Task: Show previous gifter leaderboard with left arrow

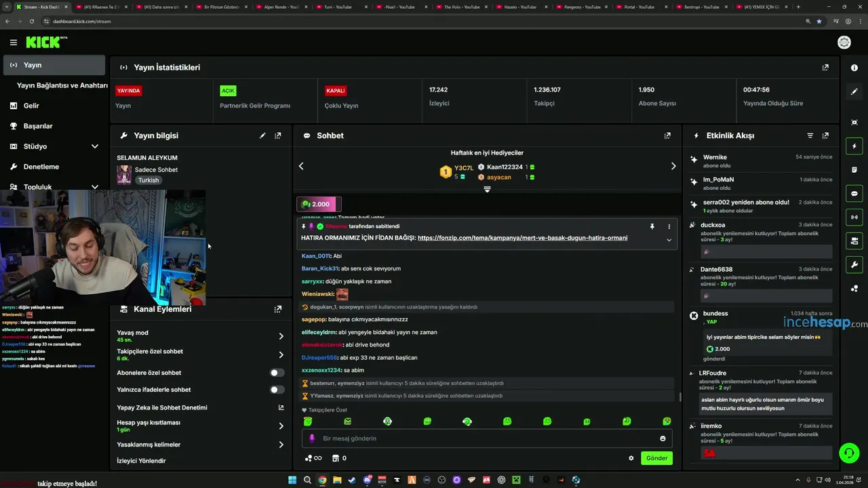Action: click(x=301, y=166)
